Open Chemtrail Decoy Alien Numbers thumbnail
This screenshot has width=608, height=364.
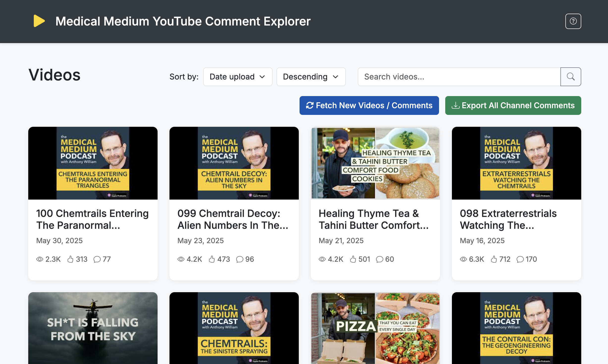pos(234,163)
